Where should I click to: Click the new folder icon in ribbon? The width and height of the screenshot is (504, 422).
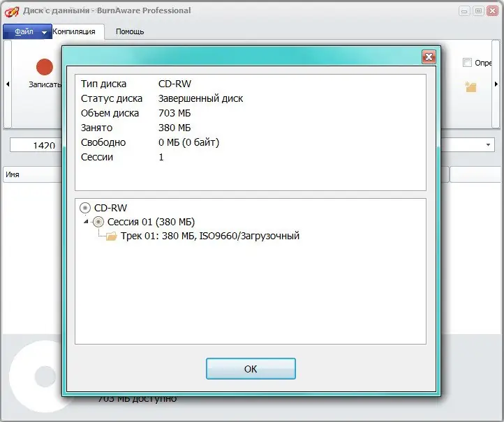click(470, 86)
